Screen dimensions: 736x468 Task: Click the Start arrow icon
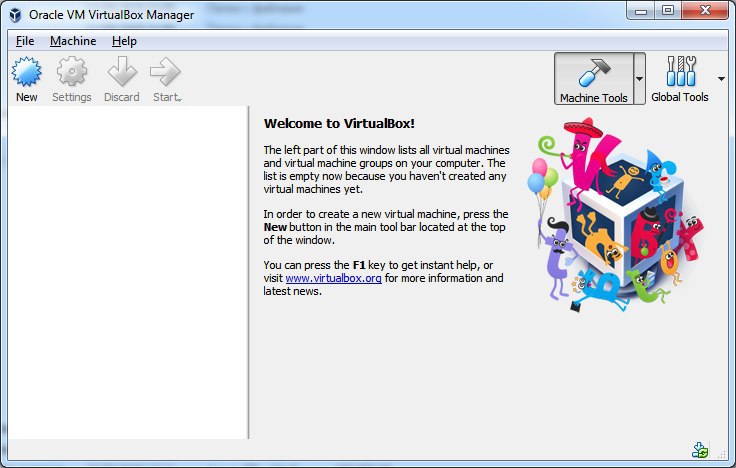[x=165, y=72]
